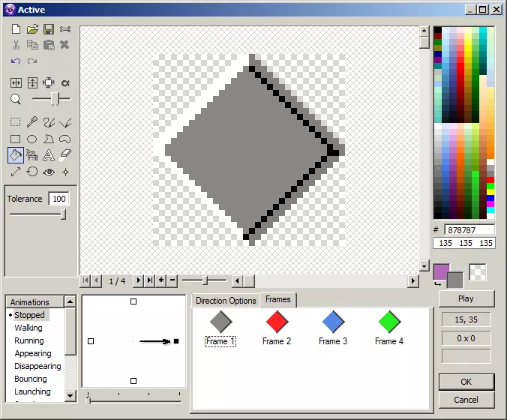
Task: Select the Ellipse shape tool
Action: [31, 139]
